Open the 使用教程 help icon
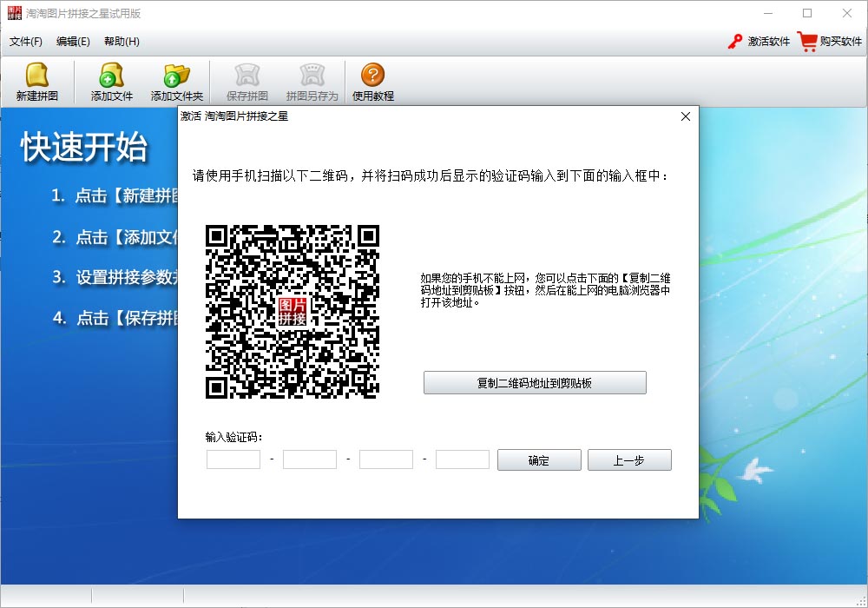The width and height of the screenshot is (868, 608). (372, 74)
